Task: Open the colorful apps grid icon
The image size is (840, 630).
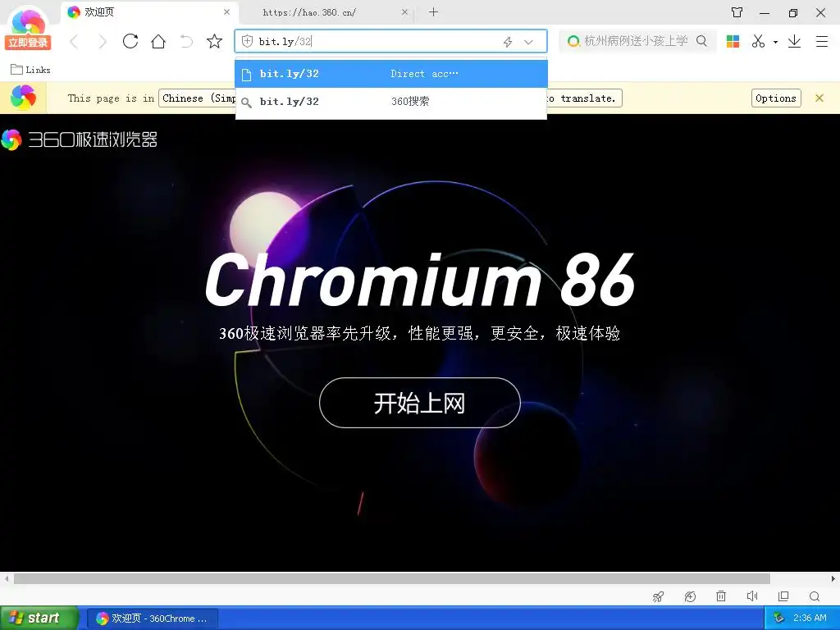Action: pyautogui.click(x=733, y=41)
